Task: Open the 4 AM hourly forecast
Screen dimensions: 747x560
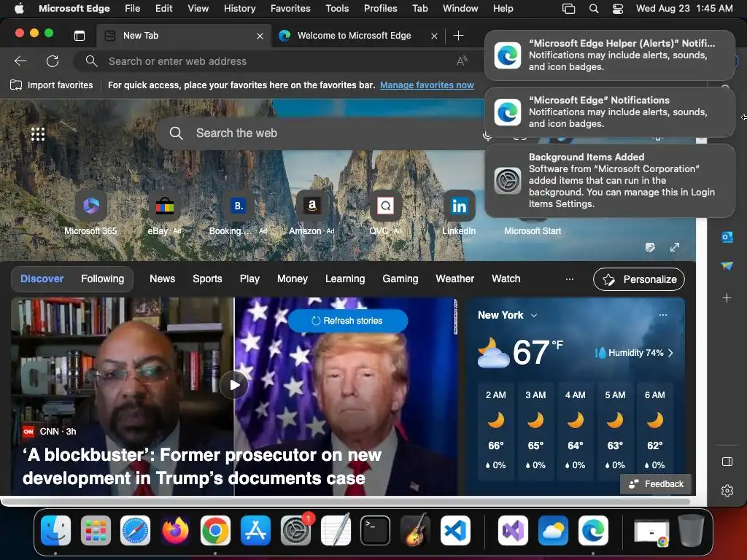Action: click(576, 430)
